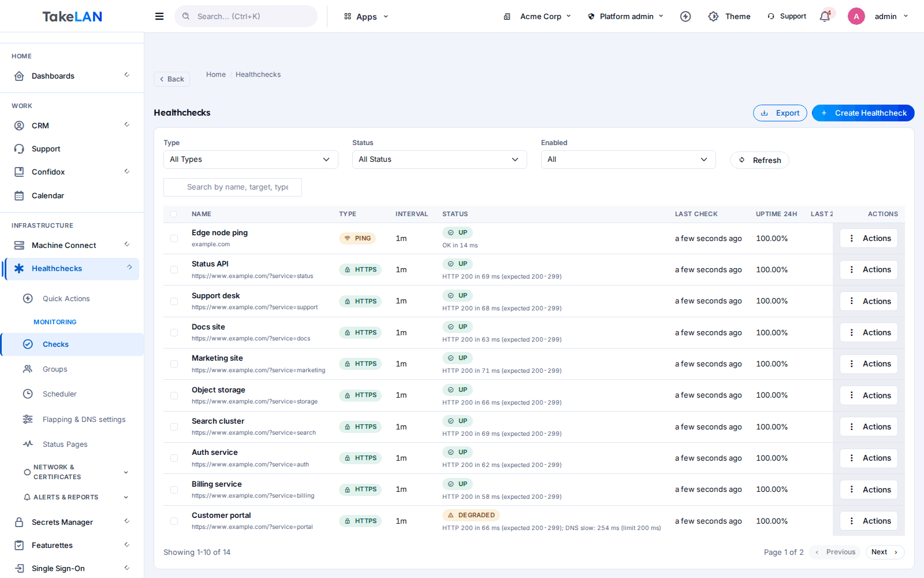Go to Groups in monitoring section
This screenshot has width=924, height=578.
55,369
